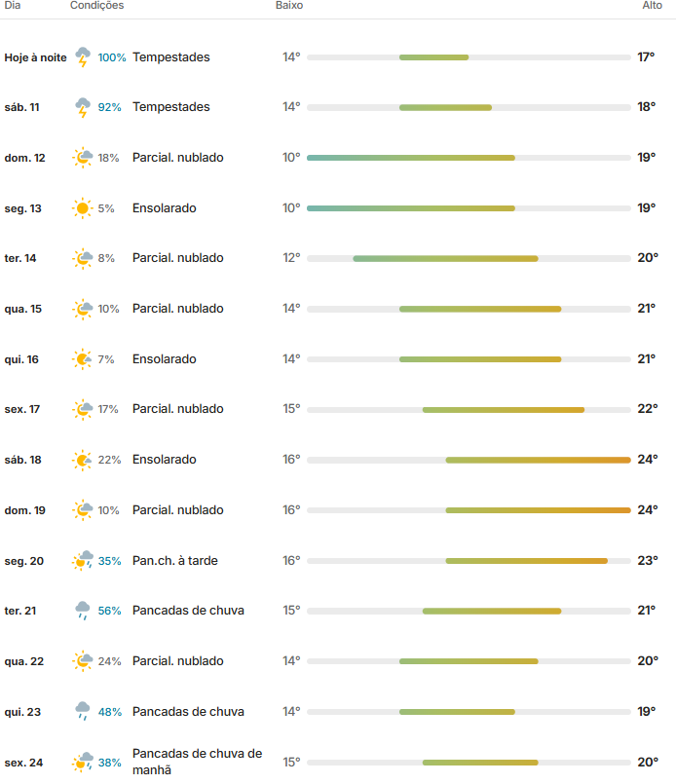Click 'Pancadas de chuva de manhã' description
676x784 pixels.
click(x=197, y=762)
